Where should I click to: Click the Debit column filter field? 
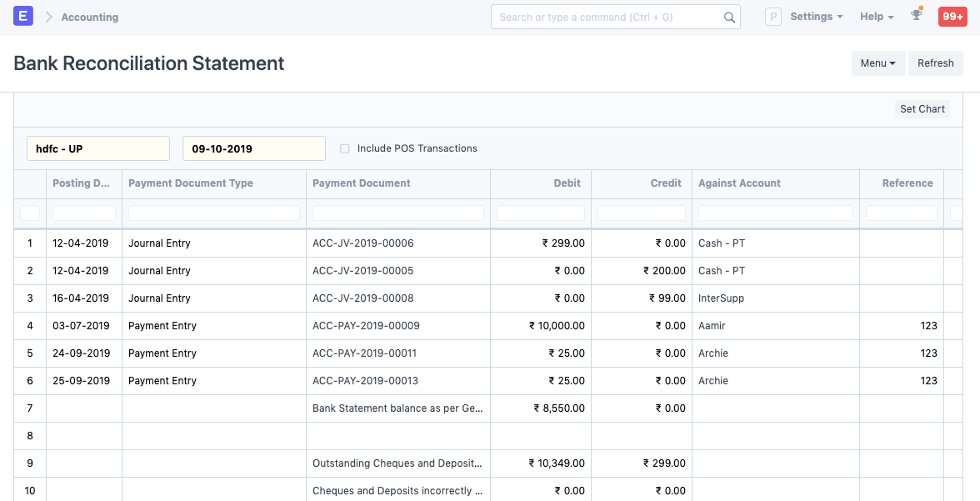[x=540, y=213]
